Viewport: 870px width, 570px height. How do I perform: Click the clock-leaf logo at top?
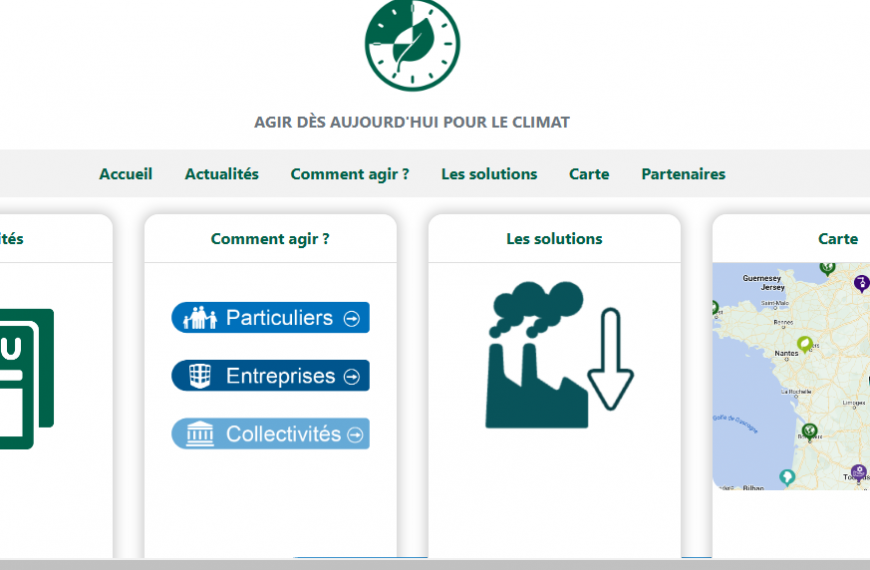(x=411, y=43)
